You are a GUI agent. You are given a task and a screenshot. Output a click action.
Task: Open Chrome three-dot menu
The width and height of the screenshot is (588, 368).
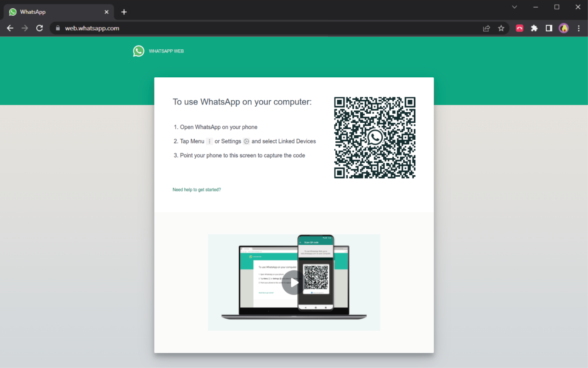(x=578, y=28)
